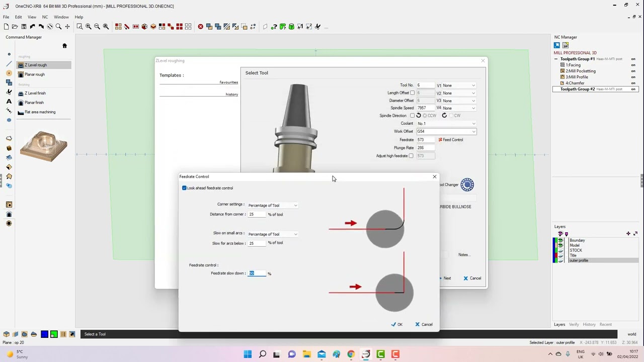The width and height of the screenshot is (644, 362).
Task: Open the Edit menu
Action: click(x=18, y=17)
